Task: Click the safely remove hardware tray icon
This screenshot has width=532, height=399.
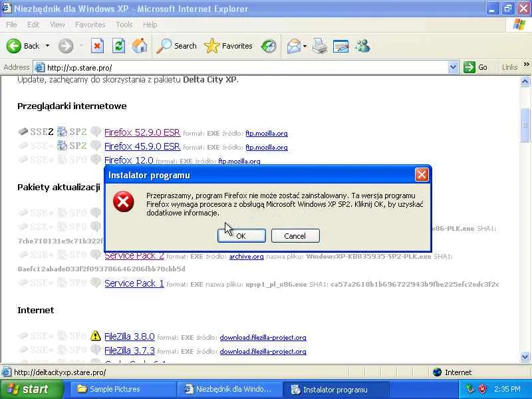Action: pyautogui.click(x=469, y=389)
